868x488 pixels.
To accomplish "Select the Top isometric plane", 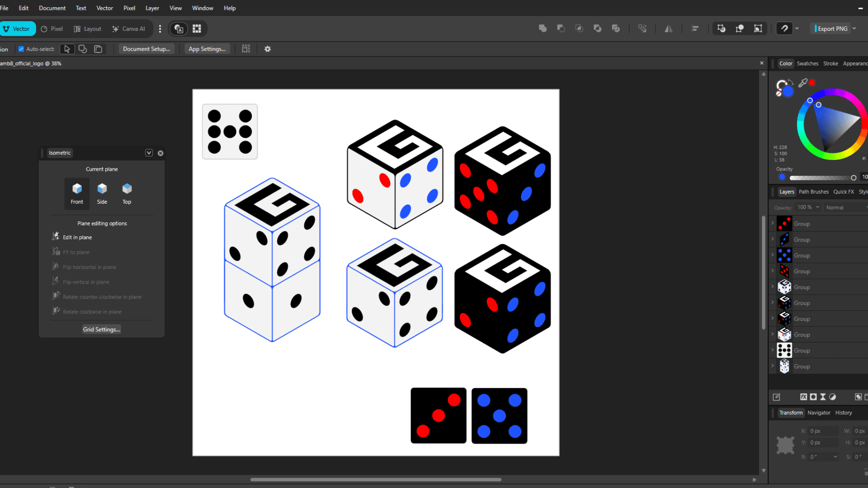I will tap(127, 193).
